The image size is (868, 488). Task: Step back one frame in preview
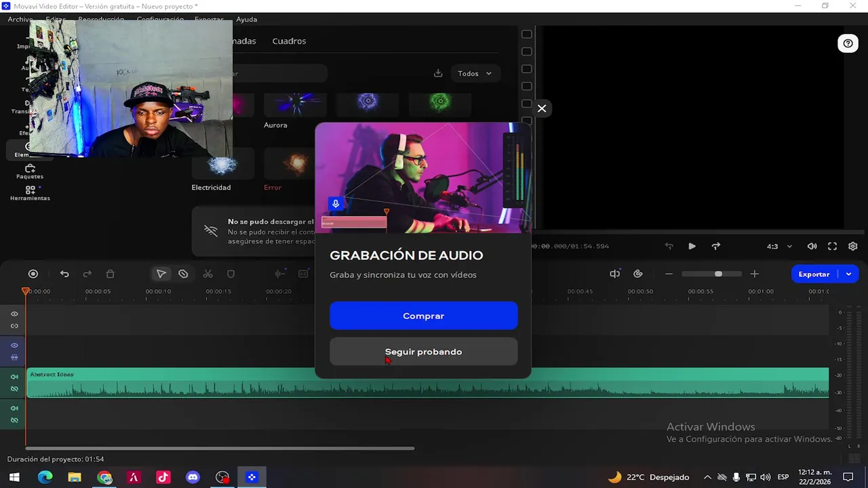click(x=669, y=246)
